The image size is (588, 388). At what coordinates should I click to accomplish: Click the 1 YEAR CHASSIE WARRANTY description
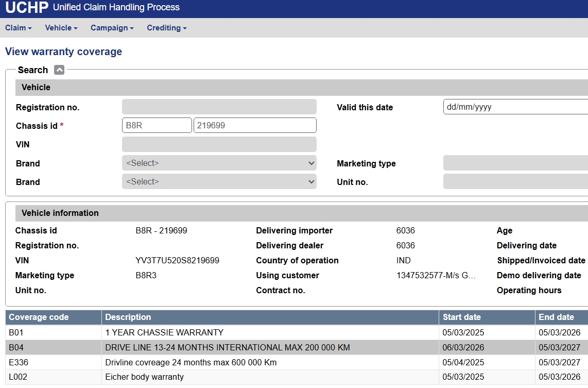tap(164, 332)
